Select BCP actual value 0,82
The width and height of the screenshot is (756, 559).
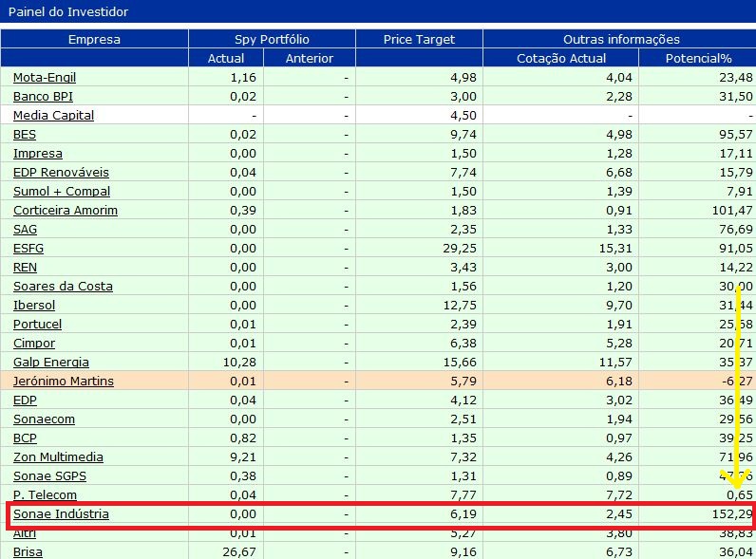(243, 438)
